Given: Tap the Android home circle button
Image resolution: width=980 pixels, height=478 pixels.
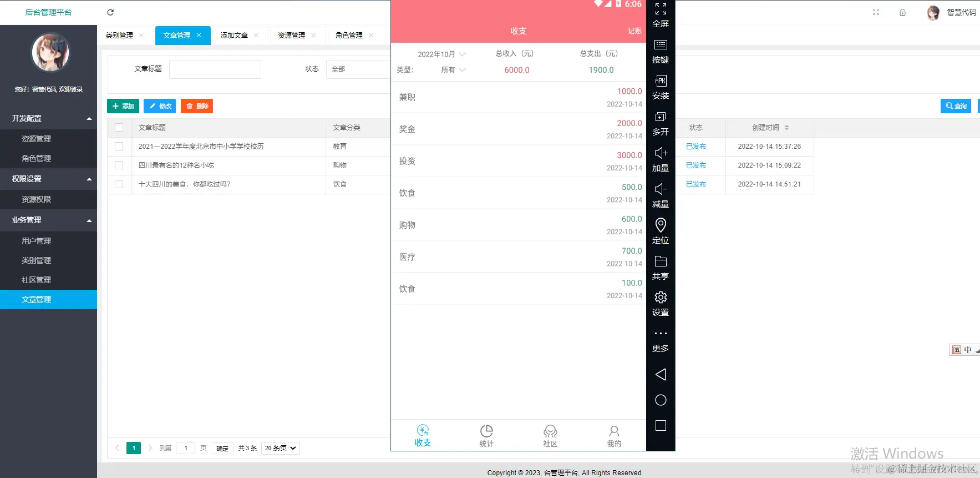Looking at the screenshot, I should coord(661,400).
